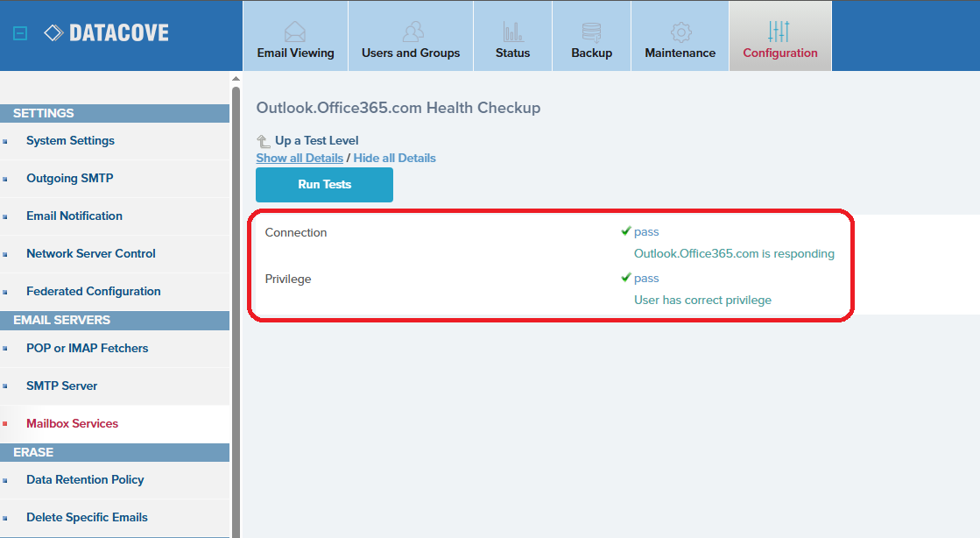Open Network Server Control

90,253
